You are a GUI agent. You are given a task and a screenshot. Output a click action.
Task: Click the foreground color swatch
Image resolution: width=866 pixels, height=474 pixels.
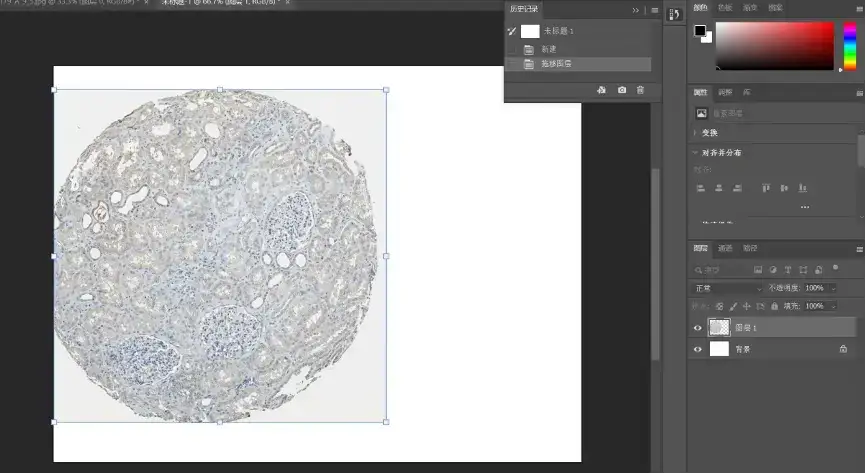(x=700, y=31)
